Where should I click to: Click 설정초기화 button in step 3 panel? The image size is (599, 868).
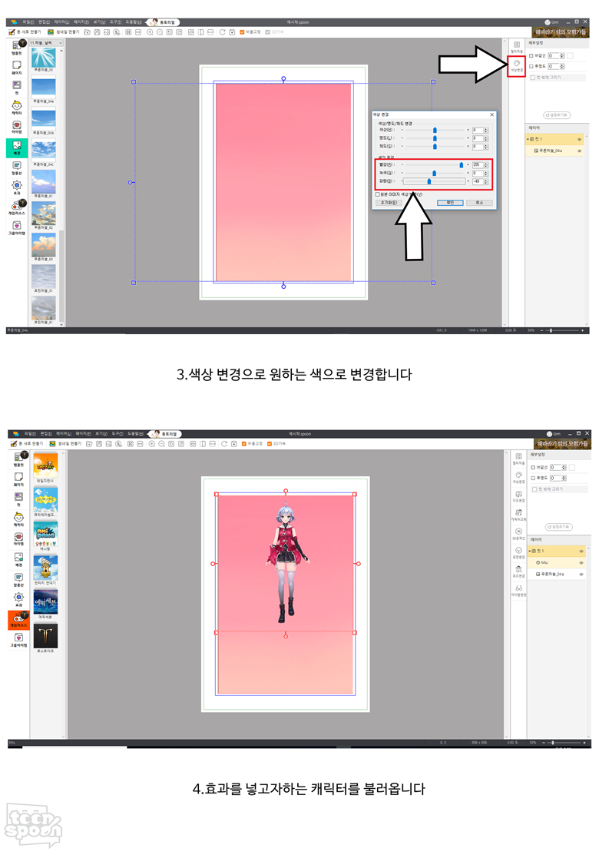[556, 115]
